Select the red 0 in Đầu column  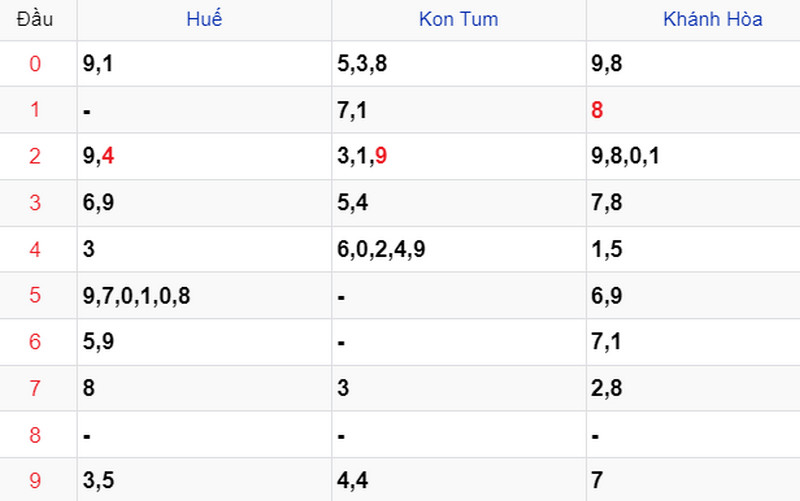pyautogui.click(x=35, y=64)
